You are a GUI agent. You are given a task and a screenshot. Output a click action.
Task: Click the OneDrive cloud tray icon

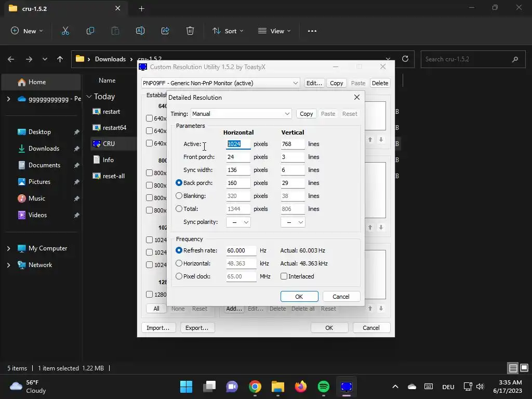click(x=412, y=387)
